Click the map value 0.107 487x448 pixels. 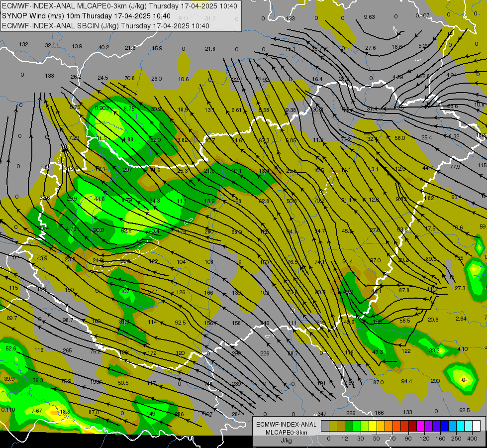423,15
